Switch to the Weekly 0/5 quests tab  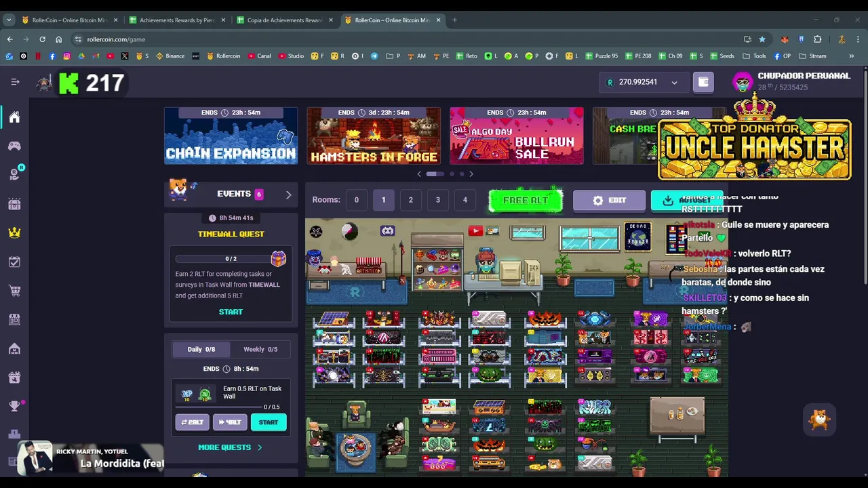tap(260, 349)
